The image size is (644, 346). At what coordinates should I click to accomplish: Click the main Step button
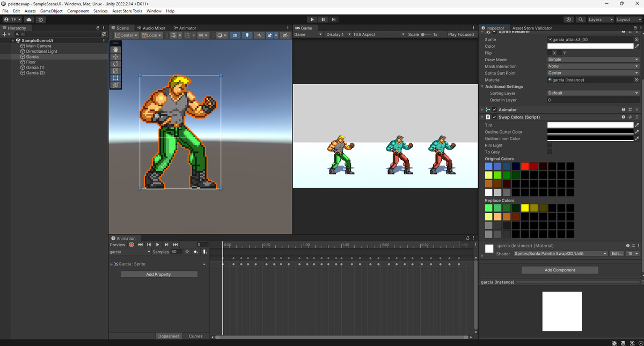pyautogui.click(x=334, y=19)
